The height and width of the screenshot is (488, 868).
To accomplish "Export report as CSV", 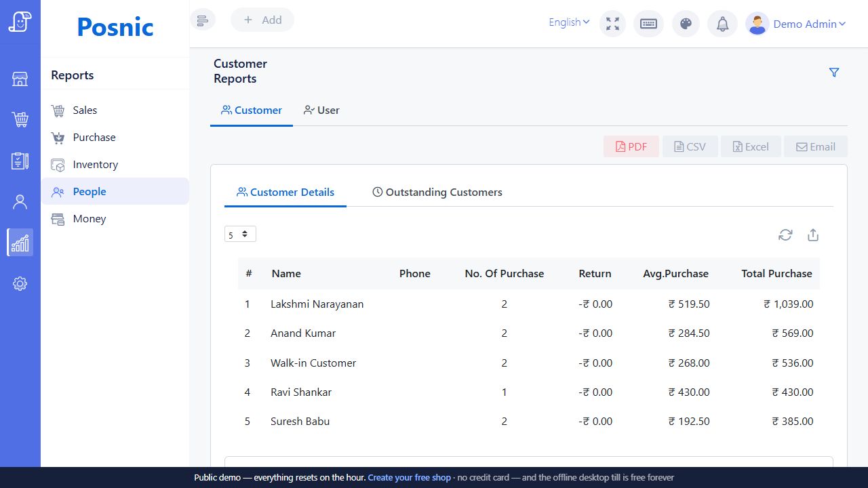I will click(x=690, y=146).
